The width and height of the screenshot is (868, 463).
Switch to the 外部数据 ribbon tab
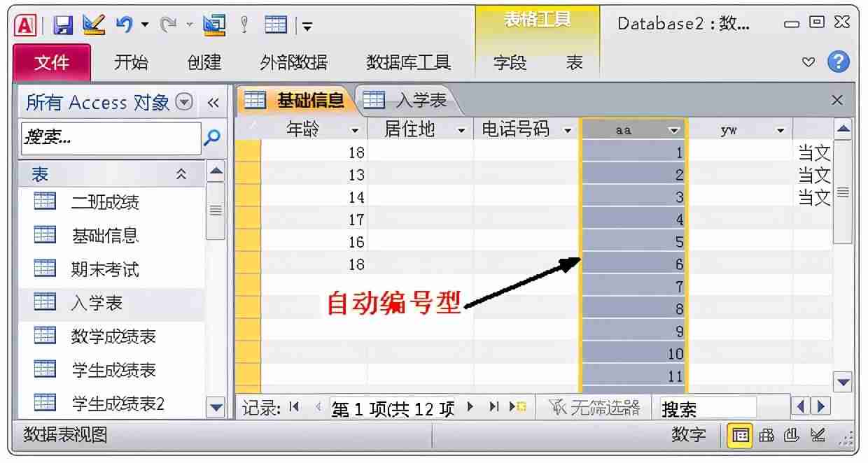(293, 62)
